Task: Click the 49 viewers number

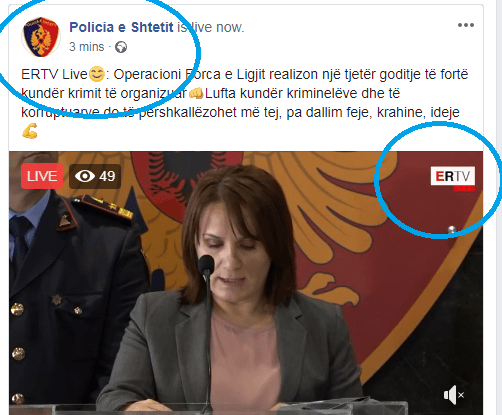Action: click(107, 176)
